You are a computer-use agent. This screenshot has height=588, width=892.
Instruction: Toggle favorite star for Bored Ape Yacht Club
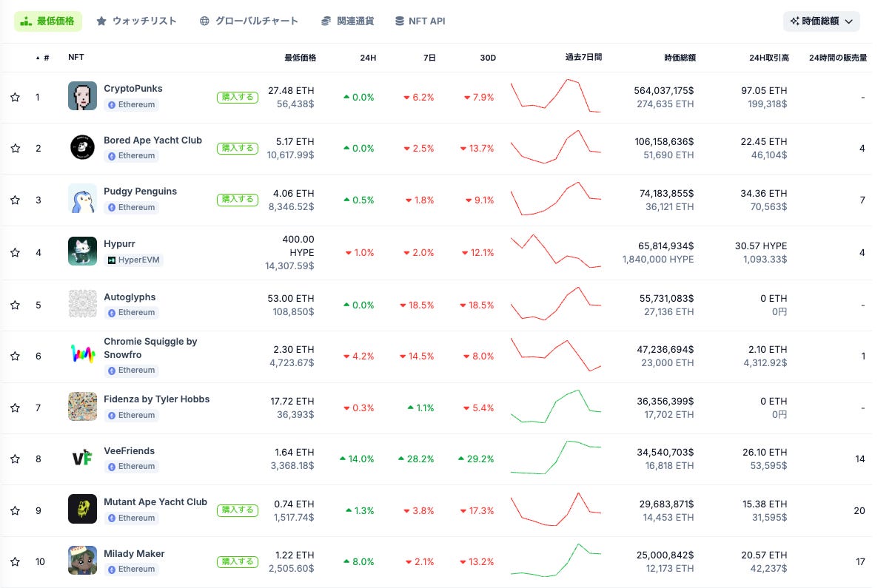tap(15, 148)
